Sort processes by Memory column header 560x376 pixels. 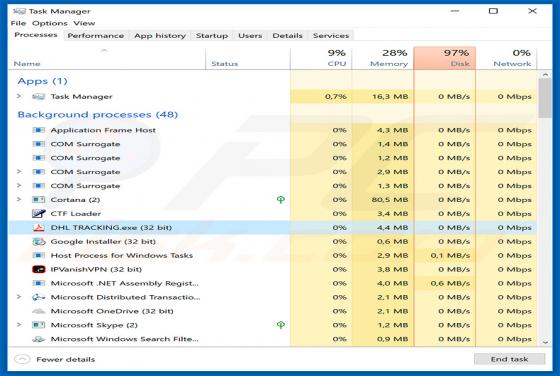383,58
